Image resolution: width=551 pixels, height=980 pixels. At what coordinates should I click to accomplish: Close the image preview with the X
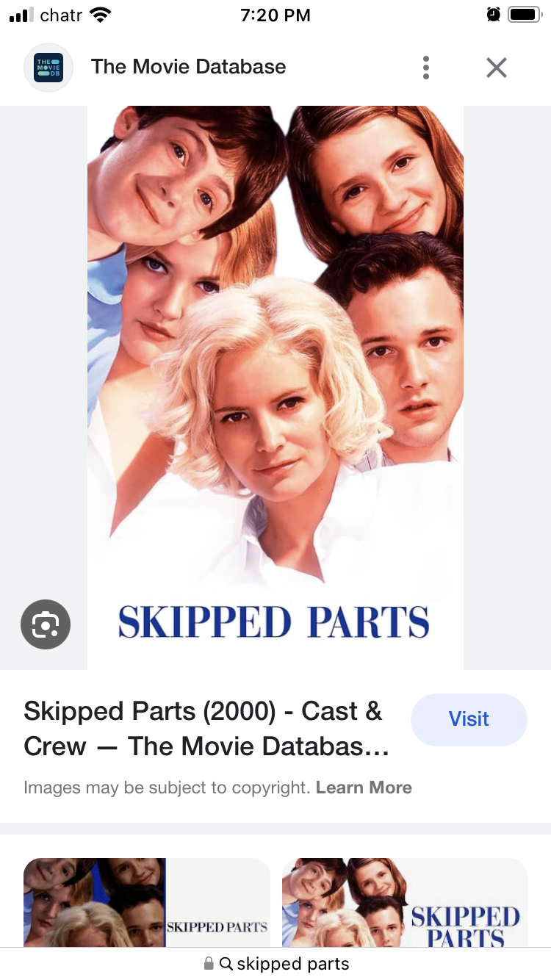497,68
